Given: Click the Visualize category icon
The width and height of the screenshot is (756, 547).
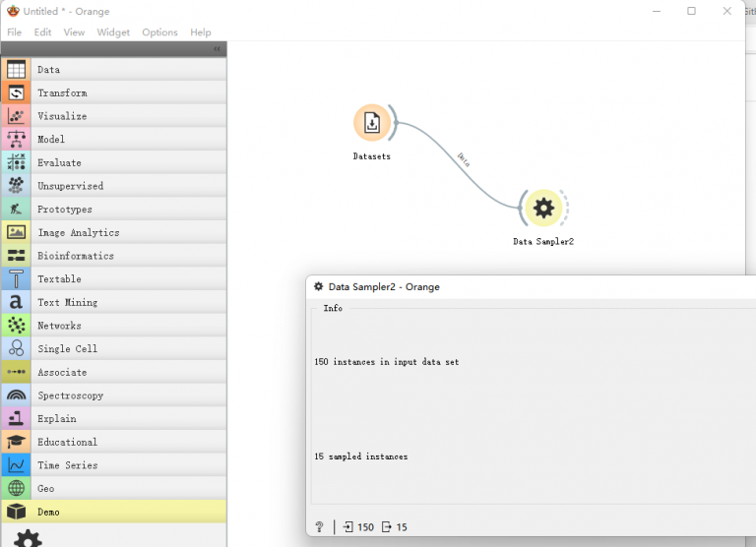Looking at the screenshot, I should (16, 116).
